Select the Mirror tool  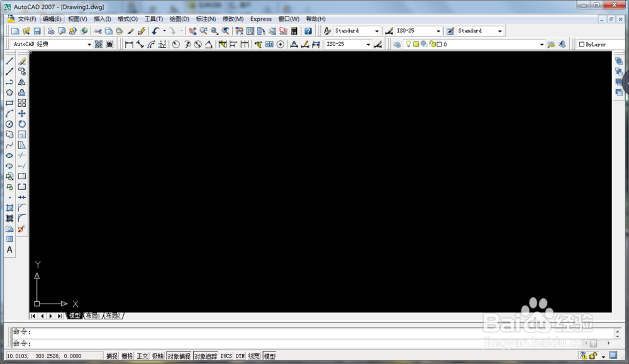pos(22,82)
